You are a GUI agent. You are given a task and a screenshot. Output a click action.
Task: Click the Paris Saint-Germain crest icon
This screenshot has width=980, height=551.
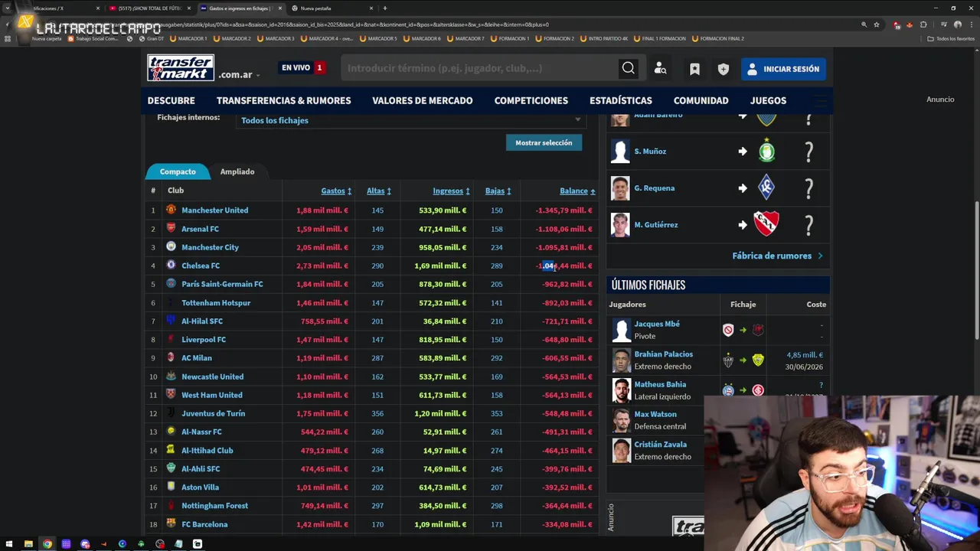(171, 283)
